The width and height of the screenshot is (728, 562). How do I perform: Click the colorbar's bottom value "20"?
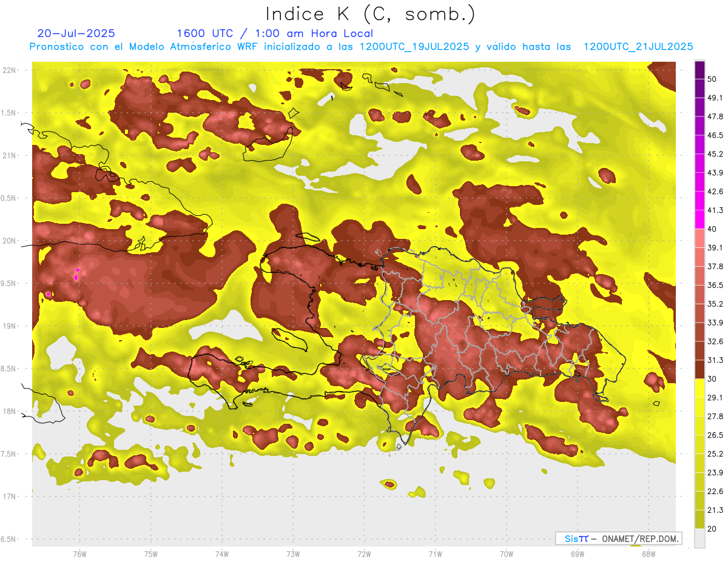(712, 529)
